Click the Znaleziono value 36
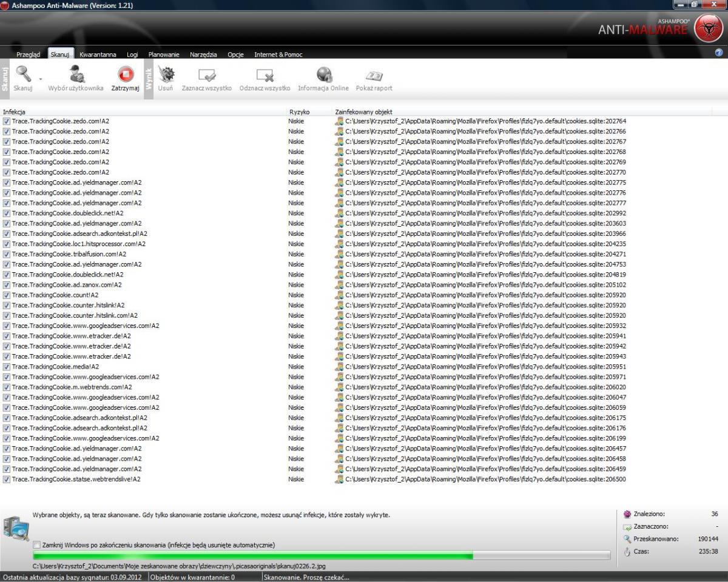The height and width of the screenshot is (582, 728). (x=715, y=514)
